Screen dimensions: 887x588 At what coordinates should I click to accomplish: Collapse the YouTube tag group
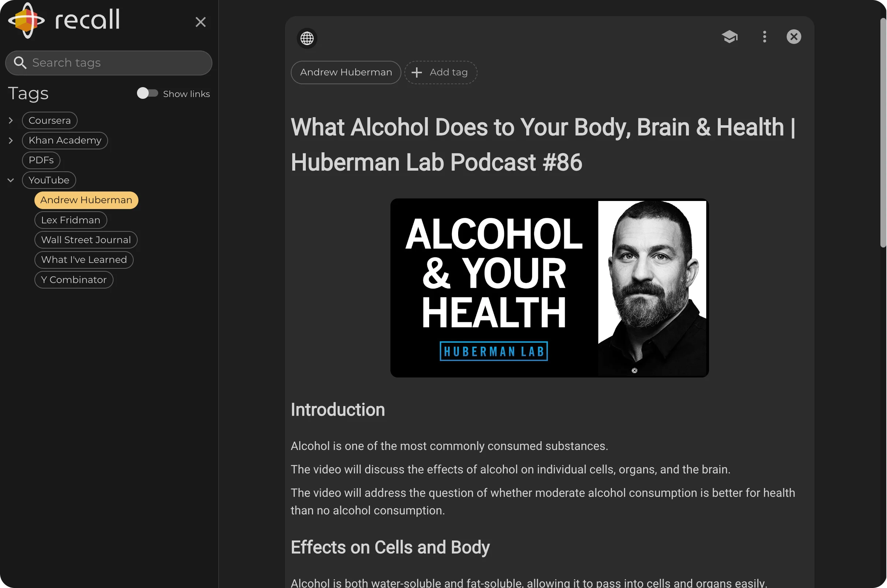11,180
